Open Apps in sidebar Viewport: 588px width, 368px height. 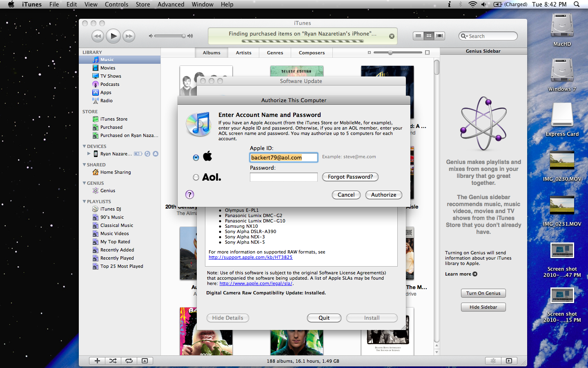[106, 92]
